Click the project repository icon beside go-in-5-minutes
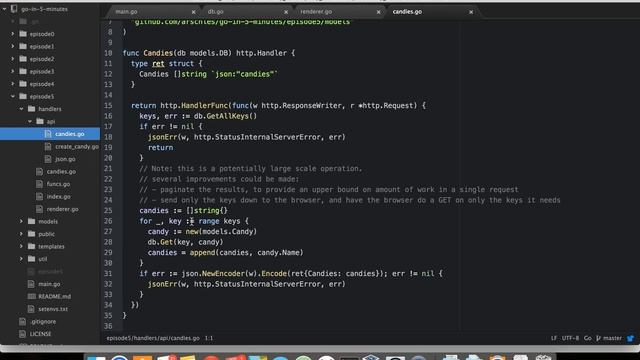640x360 pixels. pos(14,9)
